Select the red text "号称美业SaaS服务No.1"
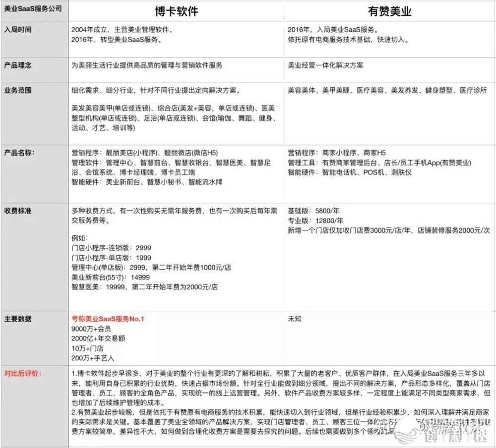The height and width of the screenshot is (448, 496). 108,319
